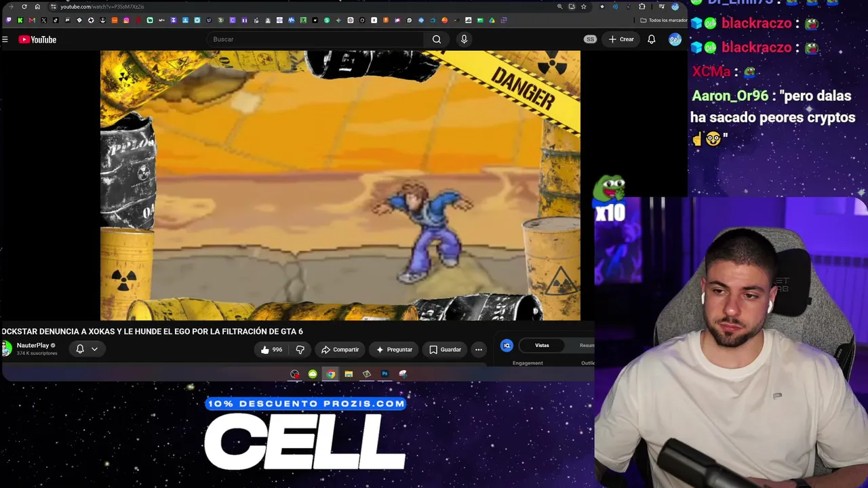Click the YouTube search magnifier button
The image size is (868, 488).
437,39
